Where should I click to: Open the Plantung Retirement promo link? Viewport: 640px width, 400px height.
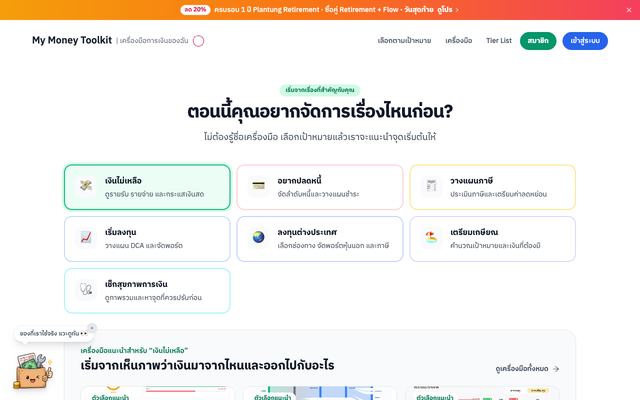click(320, 9)
